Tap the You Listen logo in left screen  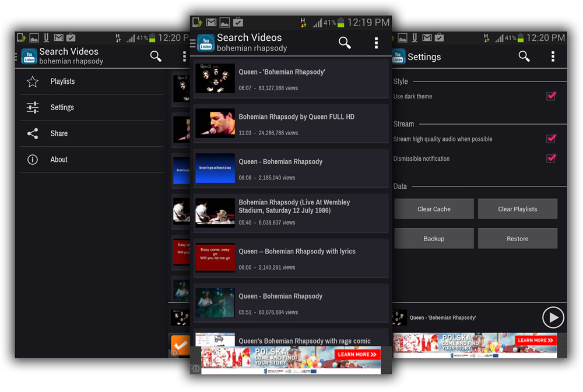coord(29,56)
